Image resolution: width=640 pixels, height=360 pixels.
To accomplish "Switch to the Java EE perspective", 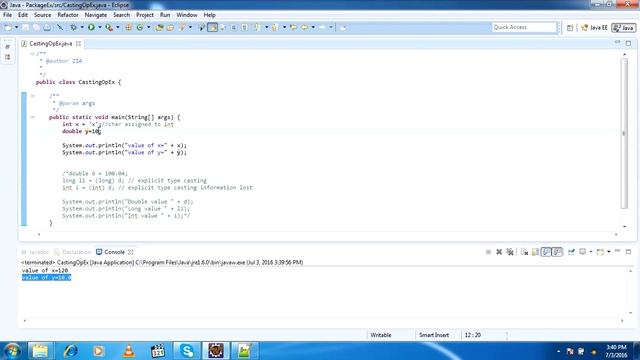I will pyautogui.click(x=594, y=28).
